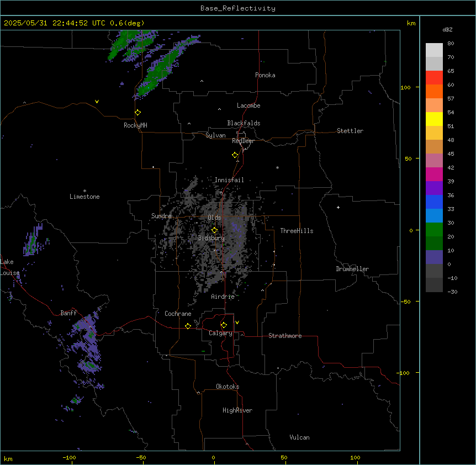Click the Airdrie label
476x465 pixels.
[223, 297]
